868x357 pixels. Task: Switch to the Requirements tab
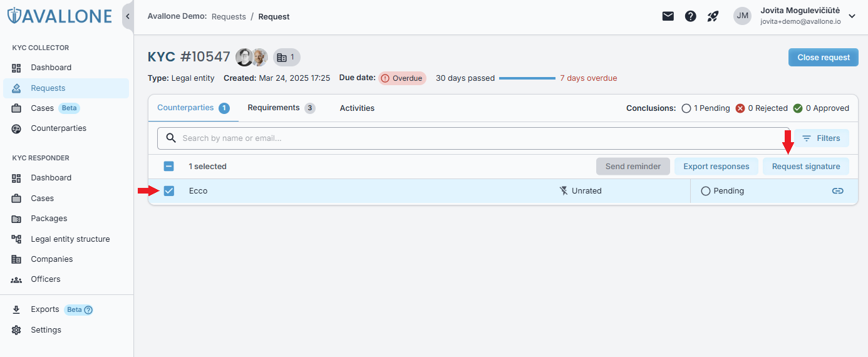click(281, 108)
